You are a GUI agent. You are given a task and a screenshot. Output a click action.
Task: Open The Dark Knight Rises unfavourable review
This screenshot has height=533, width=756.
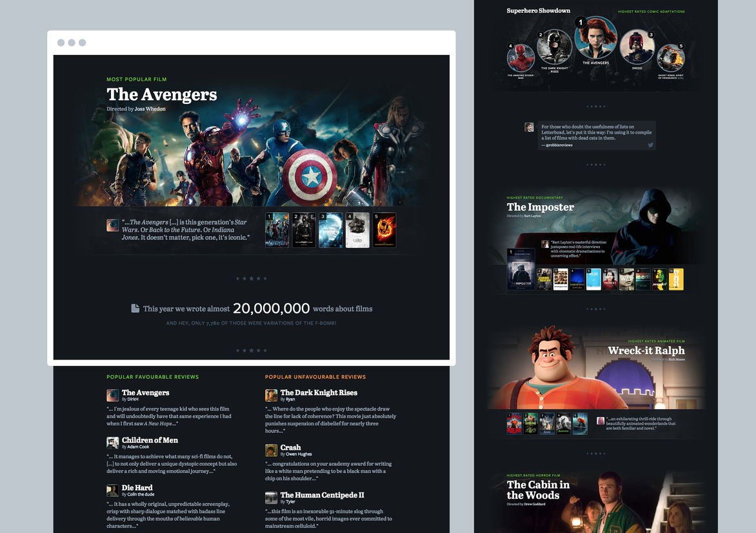[x=319, y=392]
